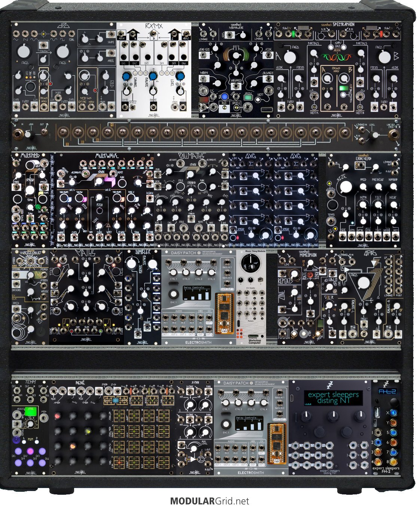Click the FH-2 blue display
The image size is (420, 509).
point(387,391)
